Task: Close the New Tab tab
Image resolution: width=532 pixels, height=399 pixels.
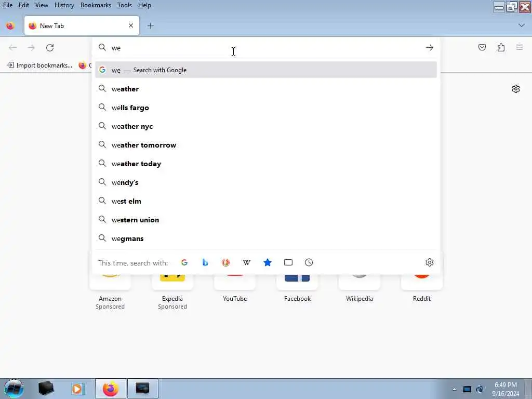Action: [x=131, y=25]
